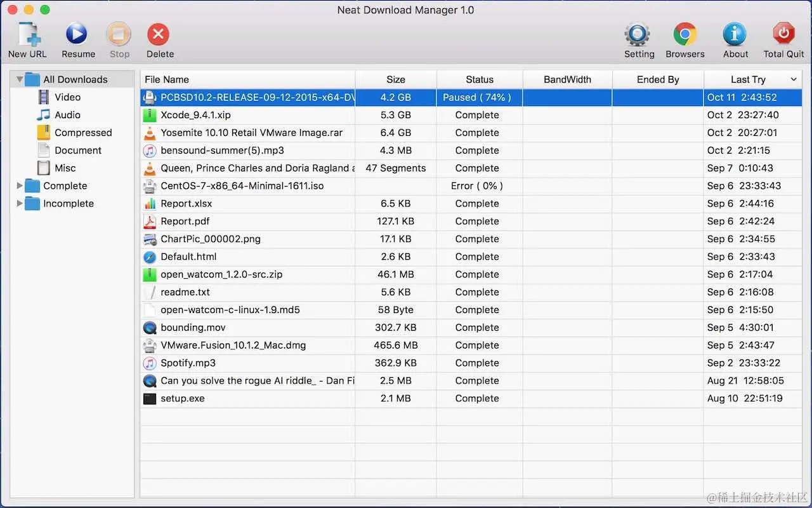Click the Report.pdf Acrobat icon
The image size is (812, 508).
point(150,222)
